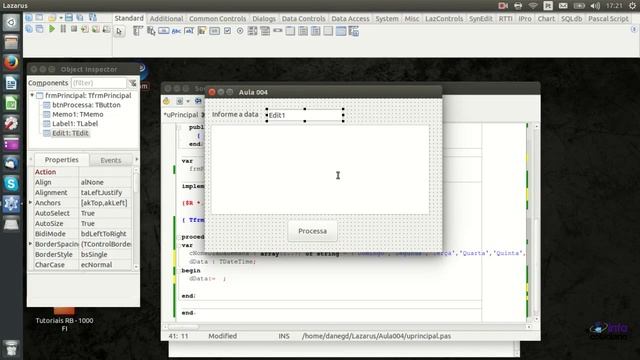Collapse the frmPrincipal tree node

pos(32,95)
